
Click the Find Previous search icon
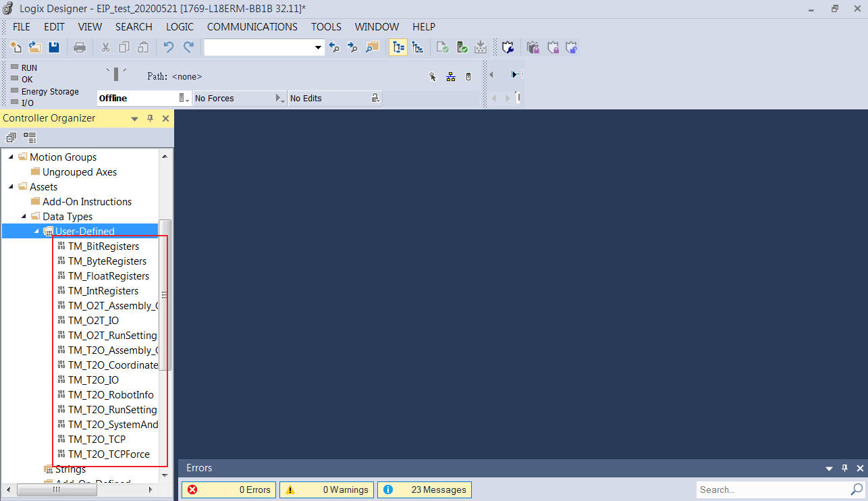[x=334, y=47]
